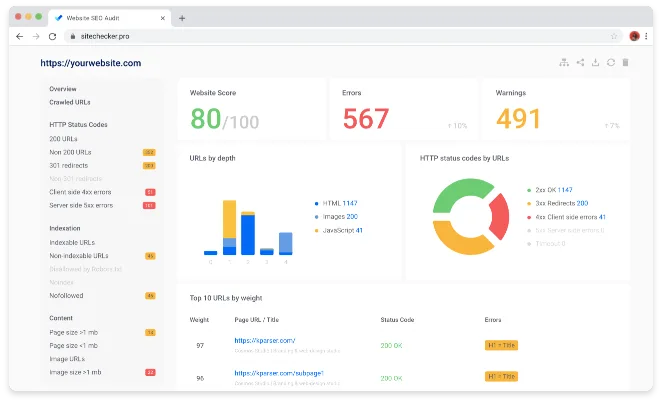This screenshot has height=403, width=662.
Task: Click the JavaScript 41 legend entry
Action: click(x=339, y=230)
